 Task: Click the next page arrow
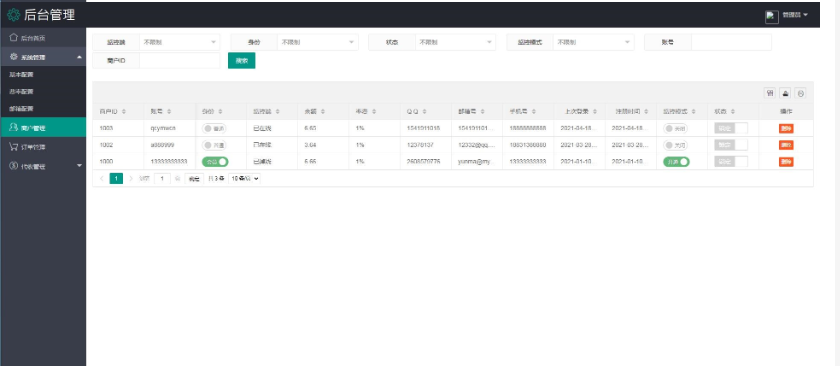tap(131, 178)
